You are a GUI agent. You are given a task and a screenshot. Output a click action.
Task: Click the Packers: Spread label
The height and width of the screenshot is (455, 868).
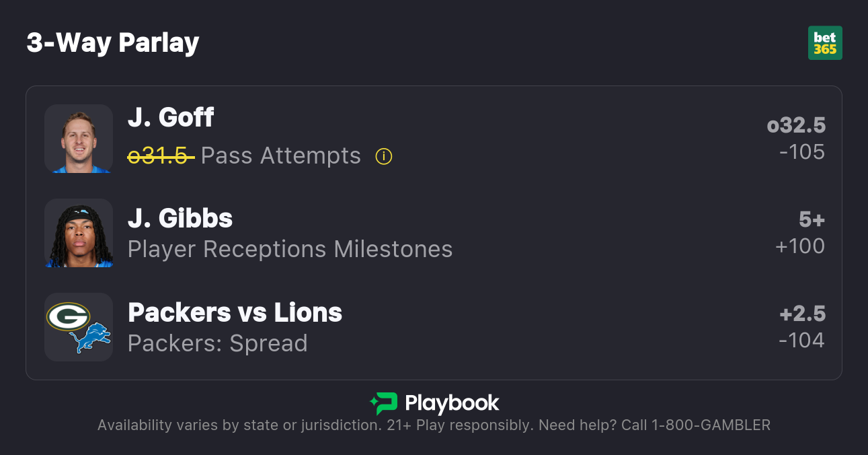(217, 343)
